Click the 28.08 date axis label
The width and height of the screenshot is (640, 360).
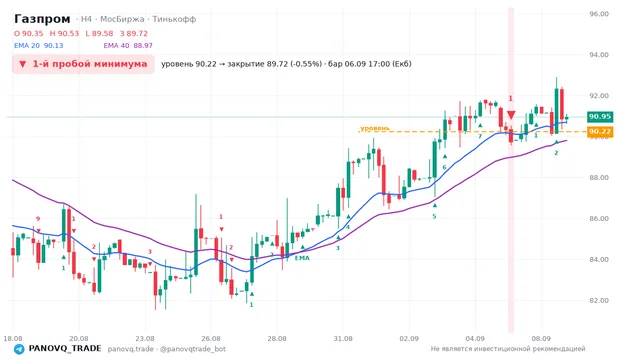coord(277,339)
